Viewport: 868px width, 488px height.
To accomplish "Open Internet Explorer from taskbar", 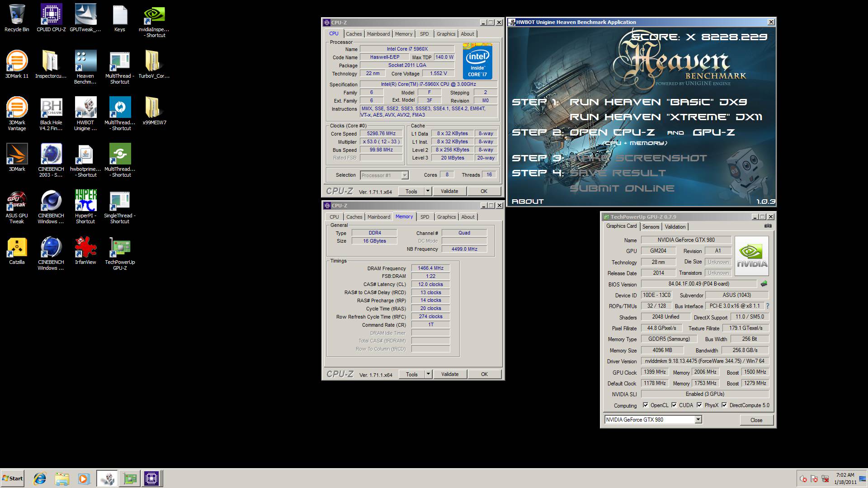I will click(40, 479).
